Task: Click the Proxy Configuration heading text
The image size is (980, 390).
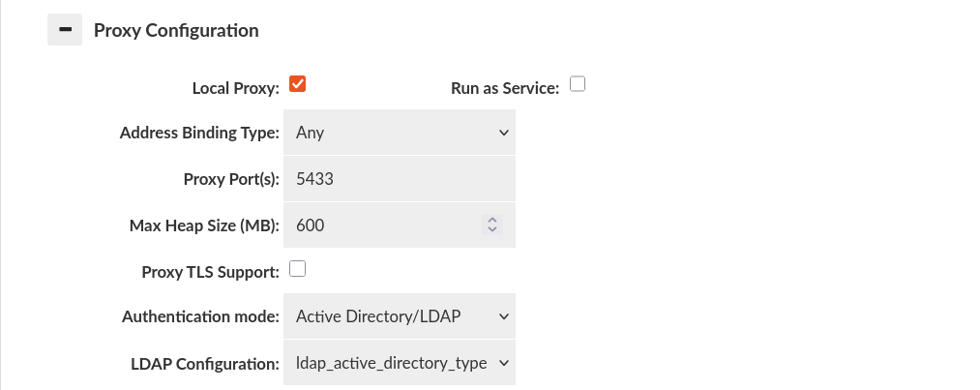Action: (176, 30)
